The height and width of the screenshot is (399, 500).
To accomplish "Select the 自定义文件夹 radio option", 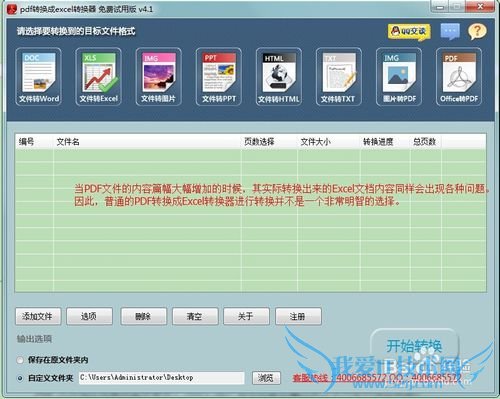I will pyautogui.click(x=20, y=378).
